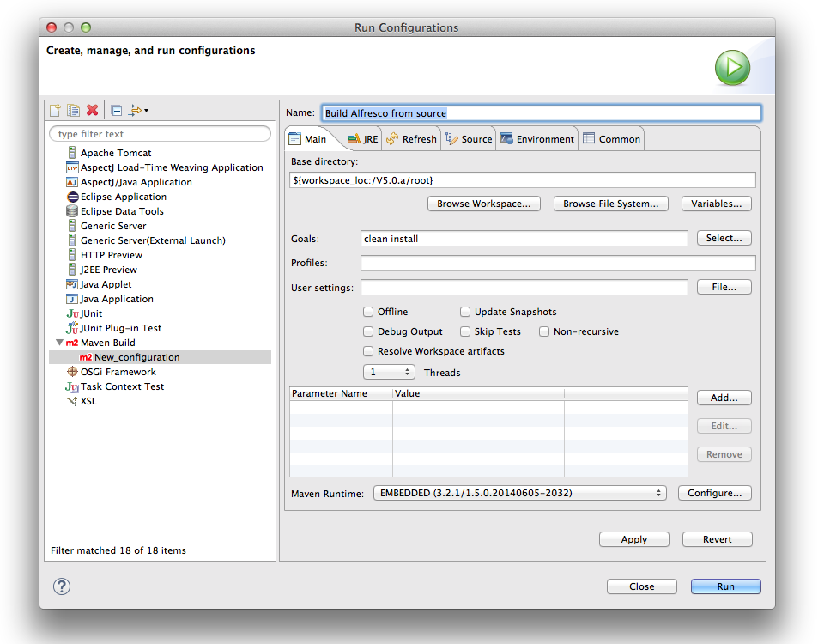Click the Parameter Name column header
The image size is (818, 644).
(x=341, y=393)
